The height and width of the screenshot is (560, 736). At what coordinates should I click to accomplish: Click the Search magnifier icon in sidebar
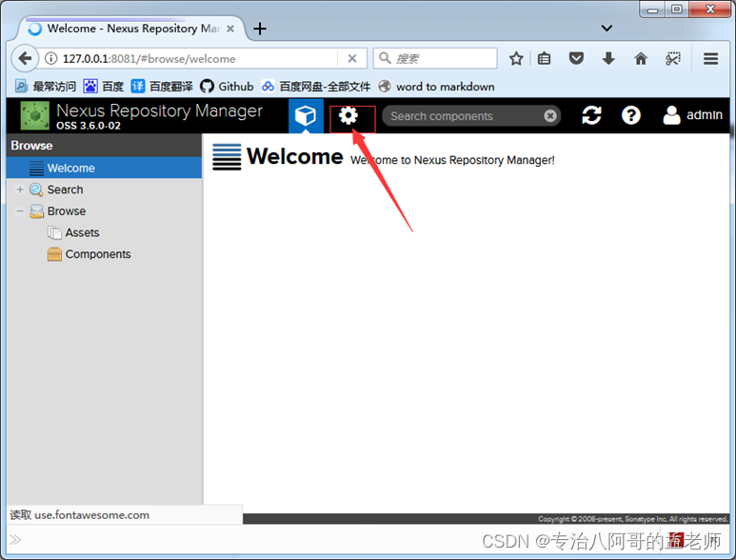click(x=36, y=190)
